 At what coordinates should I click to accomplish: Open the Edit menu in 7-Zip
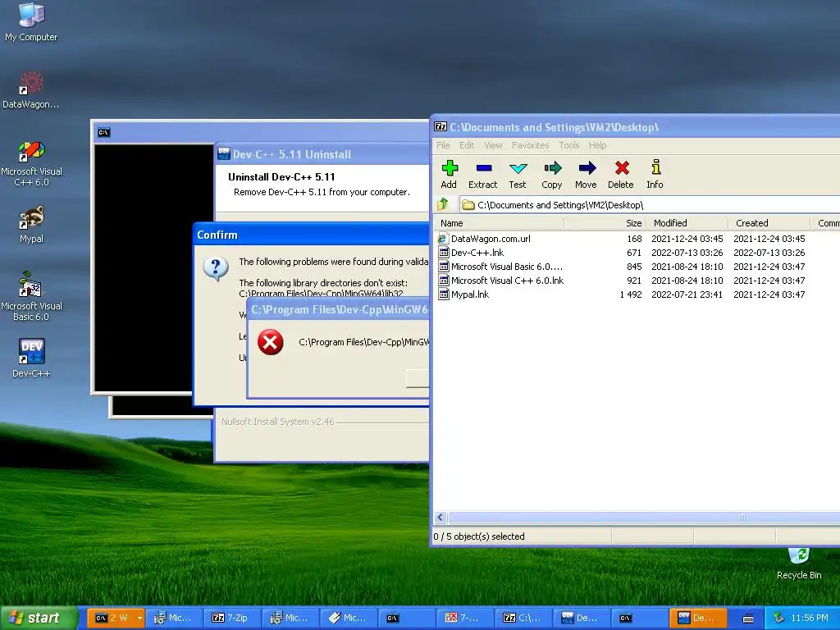click(467, 145)
